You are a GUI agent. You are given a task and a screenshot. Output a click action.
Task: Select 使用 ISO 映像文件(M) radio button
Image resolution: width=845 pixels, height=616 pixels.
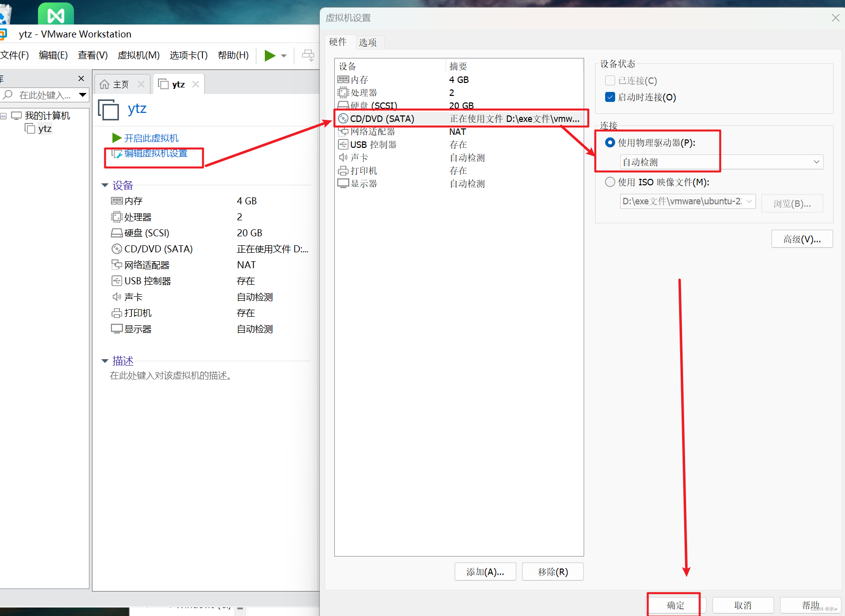pyautogui.click(x=610, y=182)
